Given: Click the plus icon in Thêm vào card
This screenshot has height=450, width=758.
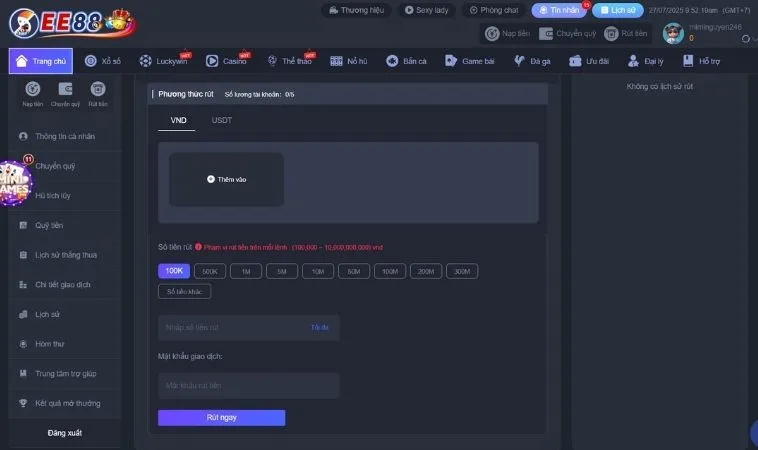Looking at the screenshot, I should (211, 179).
